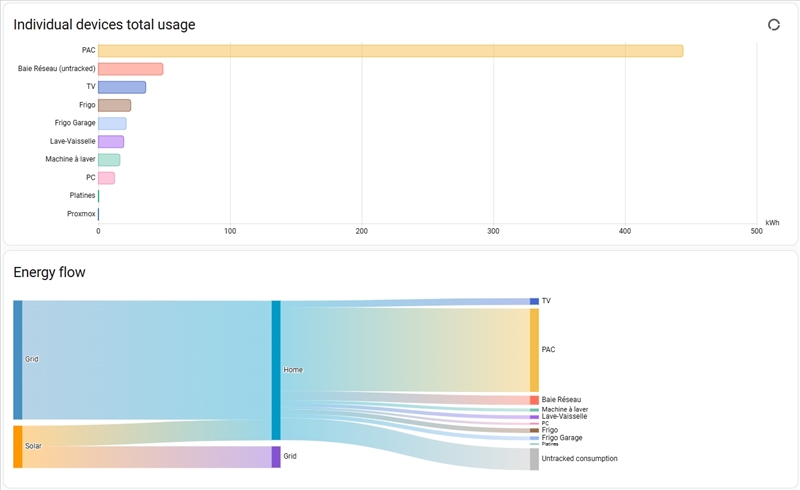
Task: Click the Frigo Garage usage bar
Action: click(112, 123)
